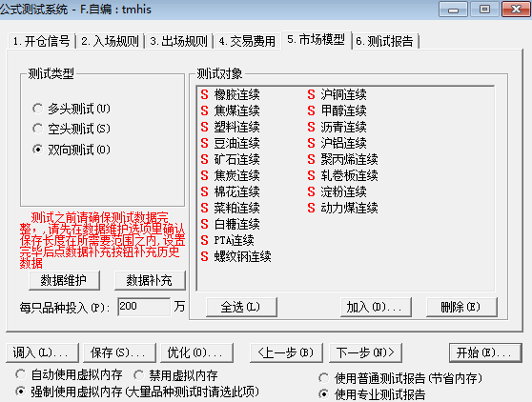Select 棉花连续 in the list
The width and height of the screenshot is (532, 402).
click(x=236, y=191)
